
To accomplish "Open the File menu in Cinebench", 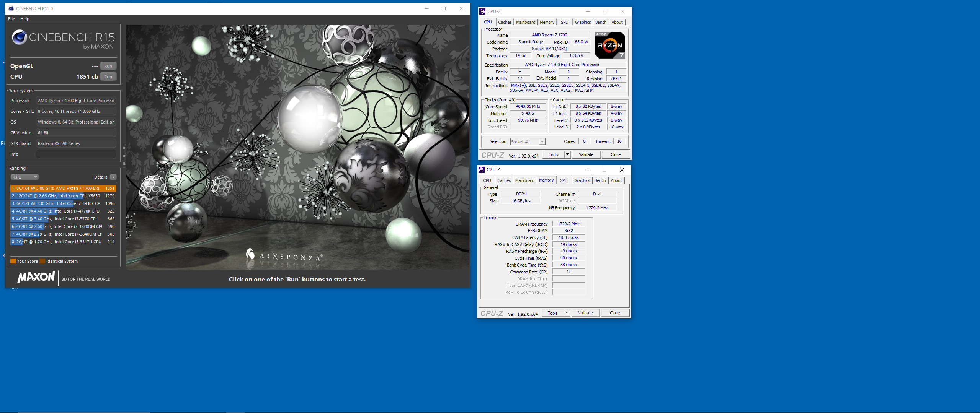I will point(11,19).
